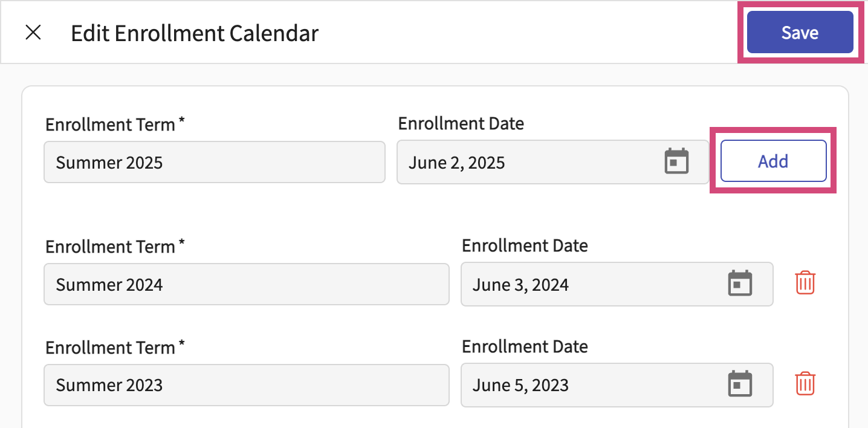Save the enrollment calendar changes
This screenshot has width=868, height=428.
[800, 33]
